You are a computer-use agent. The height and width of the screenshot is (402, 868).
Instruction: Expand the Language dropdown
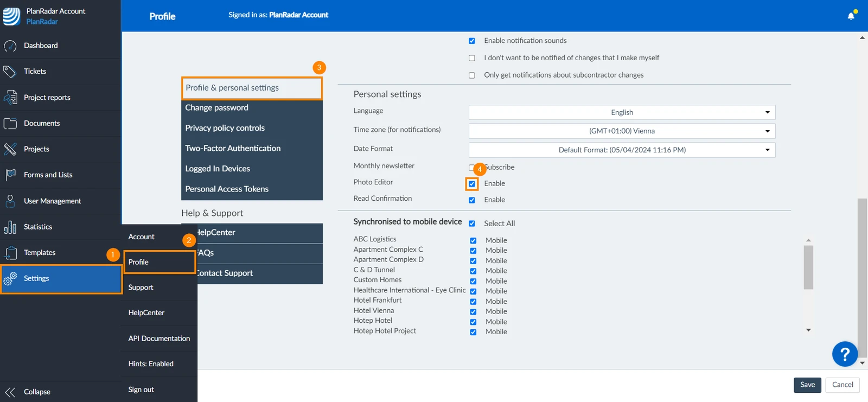[622, 112]
